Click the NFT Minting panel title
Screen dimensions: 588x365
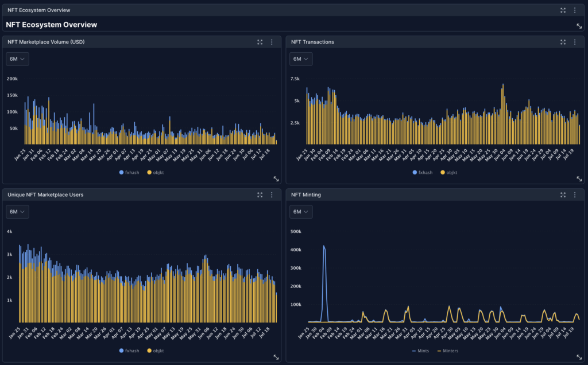point(306,195)
